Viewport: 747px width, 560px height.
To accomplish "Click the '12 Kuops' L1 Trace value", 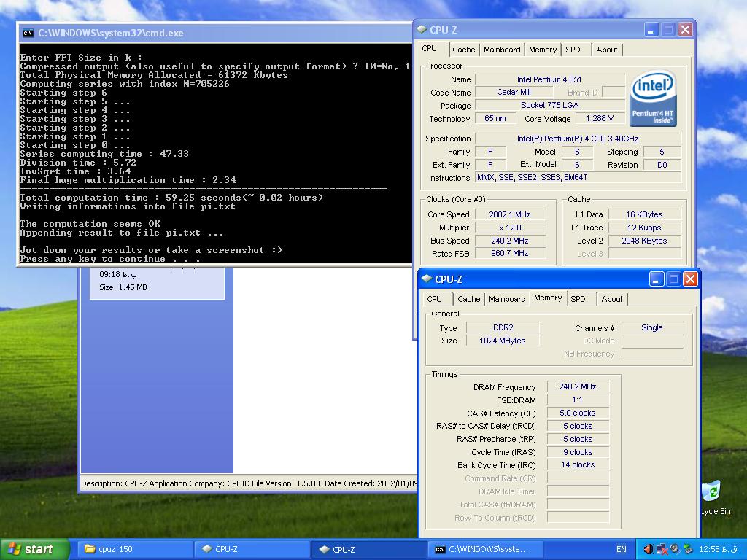I will [x=644, y=227].
